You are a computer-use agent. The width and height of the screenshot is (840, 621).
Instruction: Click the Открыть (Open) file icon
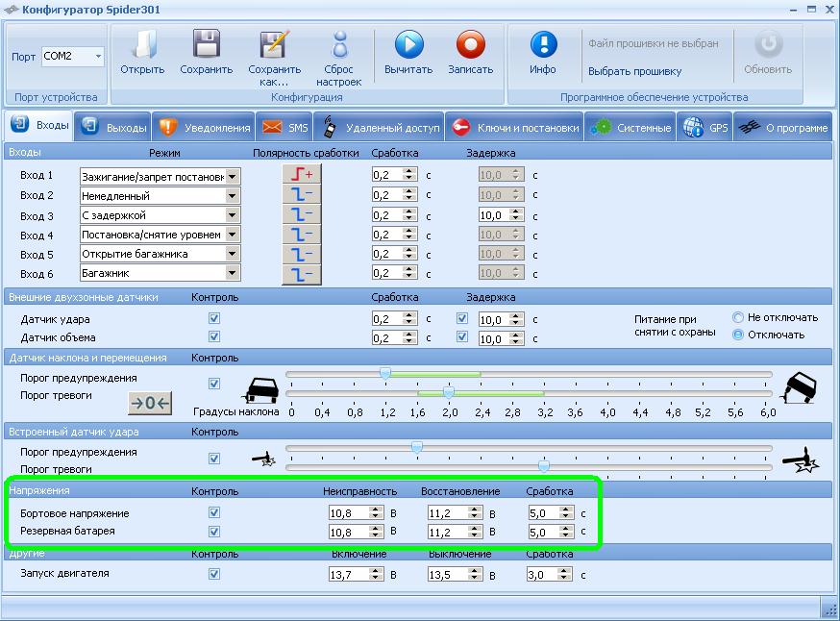point(142,45)
